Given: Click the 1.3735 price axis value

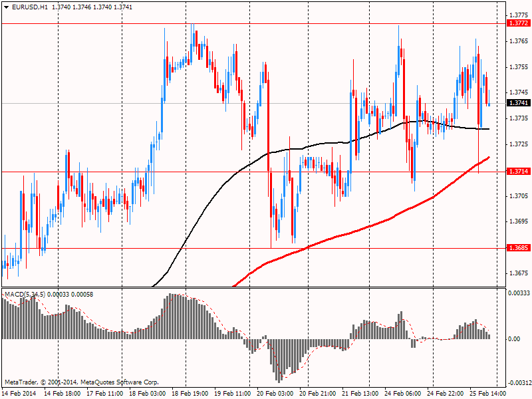Looking at the screenshot, I should coord(519,118).
